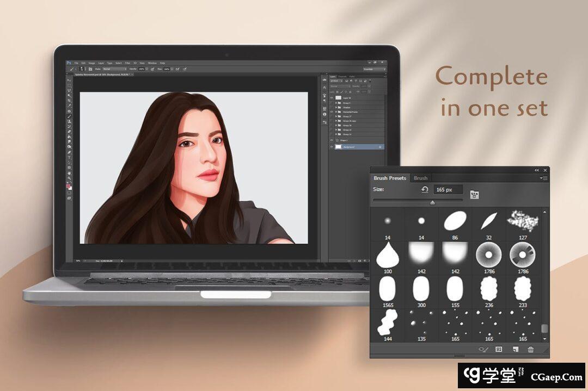Click the restore original brush size icon
Image resolution: width=588 pixels, height=391 pixels.
pos(425,189)
